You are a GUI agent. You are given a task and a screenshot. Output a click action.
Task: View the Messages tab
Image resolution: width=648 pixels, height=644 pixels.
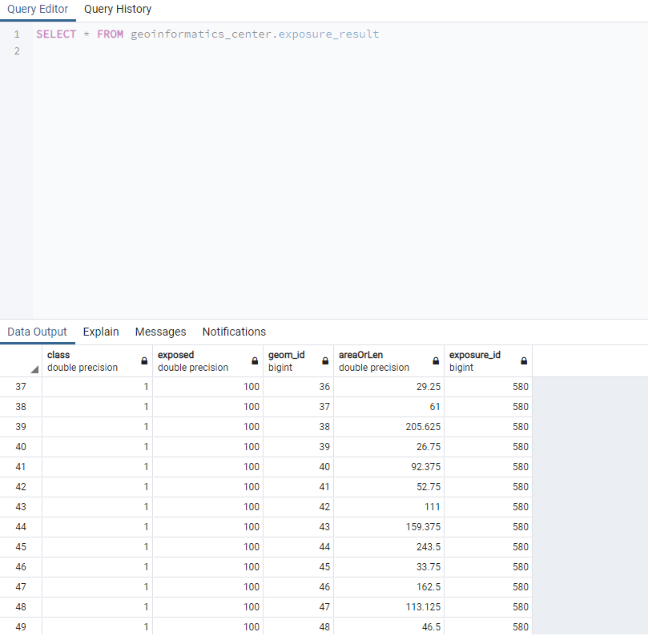click(x=160, y=331)
